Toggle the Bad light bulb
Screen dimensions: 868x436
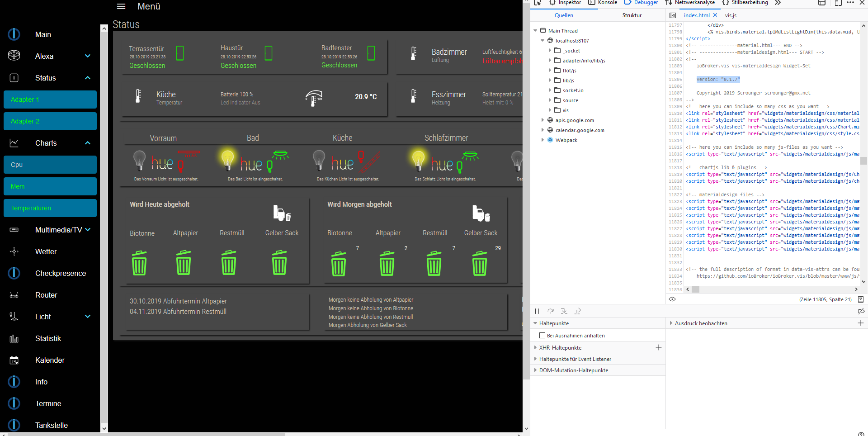point(227,160)
